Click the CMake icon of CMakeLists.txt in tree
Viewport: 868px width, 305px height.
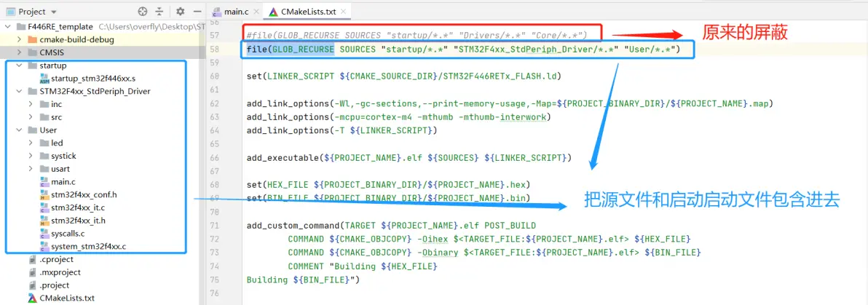click(32, 298)
